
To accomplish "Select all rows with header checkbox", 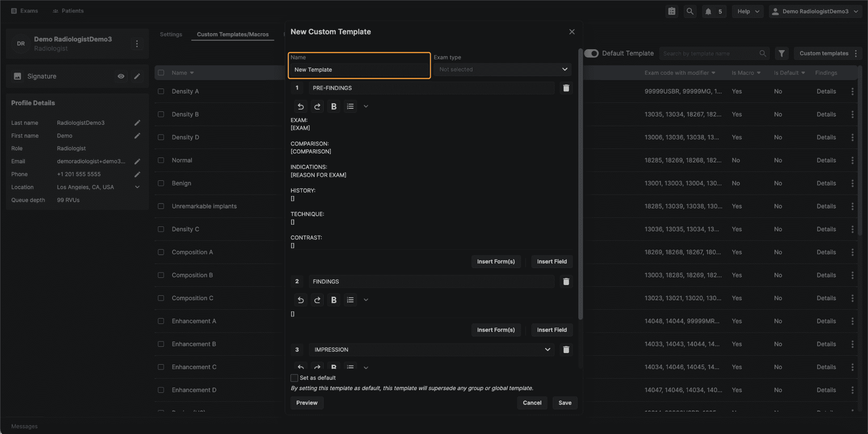I will click(161, 72).
